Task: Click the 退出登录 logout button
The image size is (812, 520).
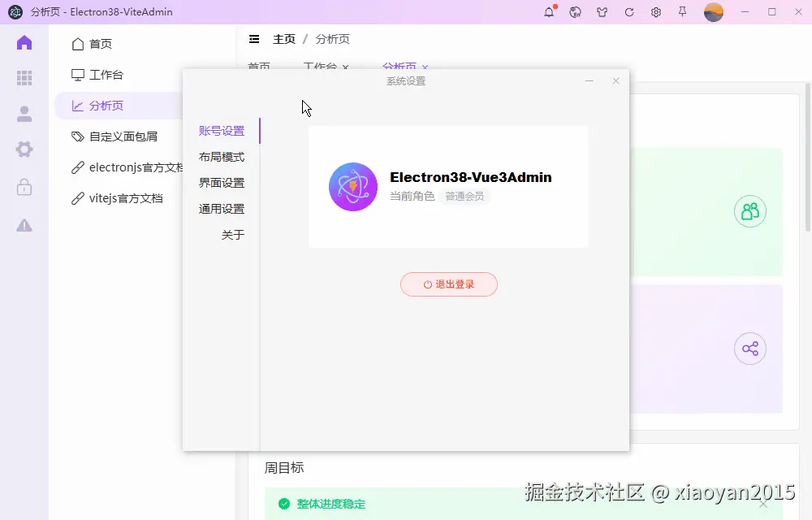Action: coord(449,284)
